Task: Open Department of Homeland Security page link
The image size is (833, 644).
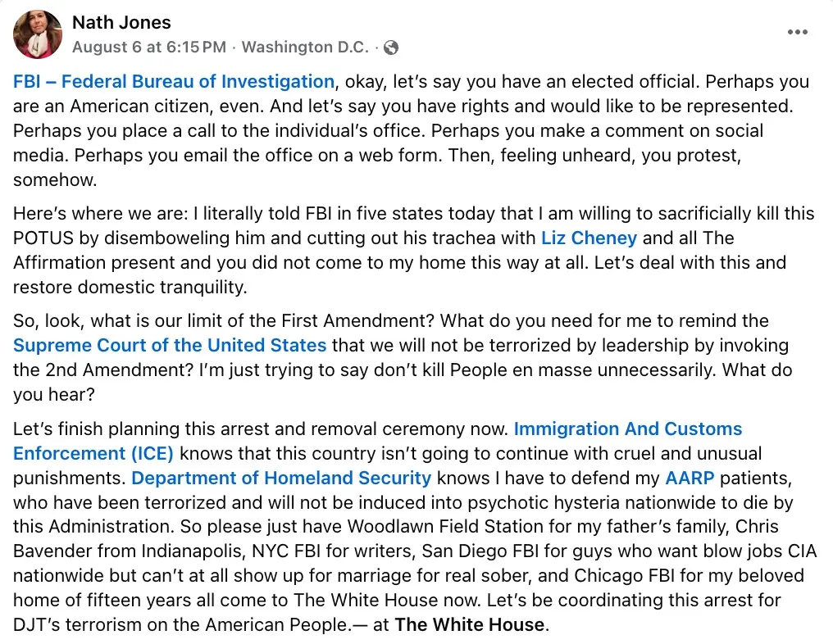Action: [x=281, y=478]
